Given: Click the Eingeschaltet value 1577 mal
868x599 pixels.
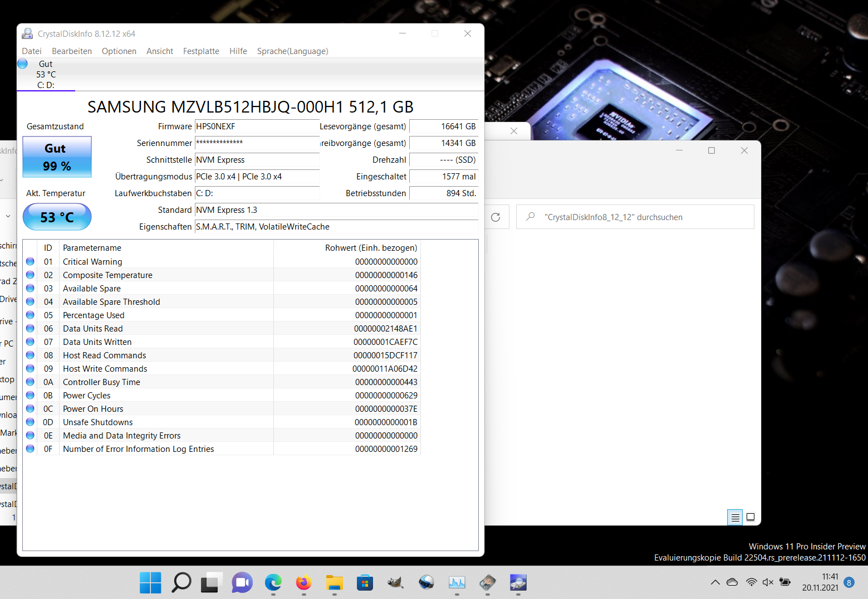Looking at the screenshot, I should click(x=444, y=177).
